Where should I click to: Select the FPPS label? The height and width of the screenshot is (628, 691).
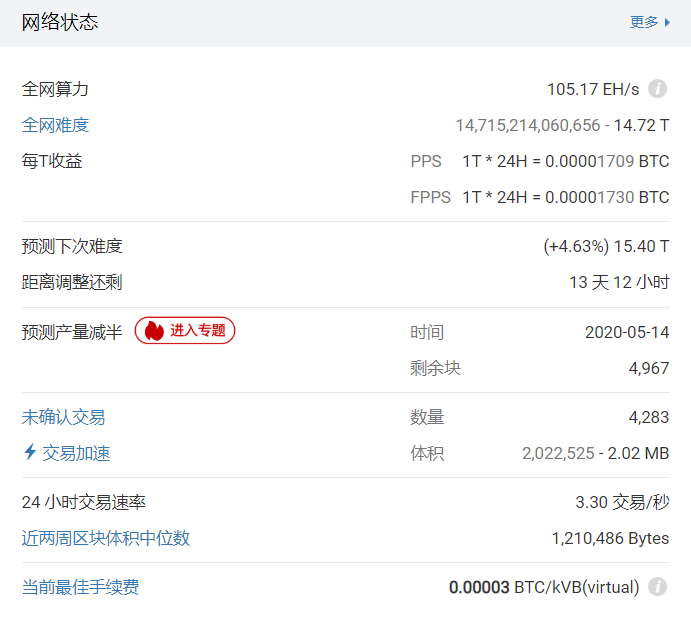431,197
